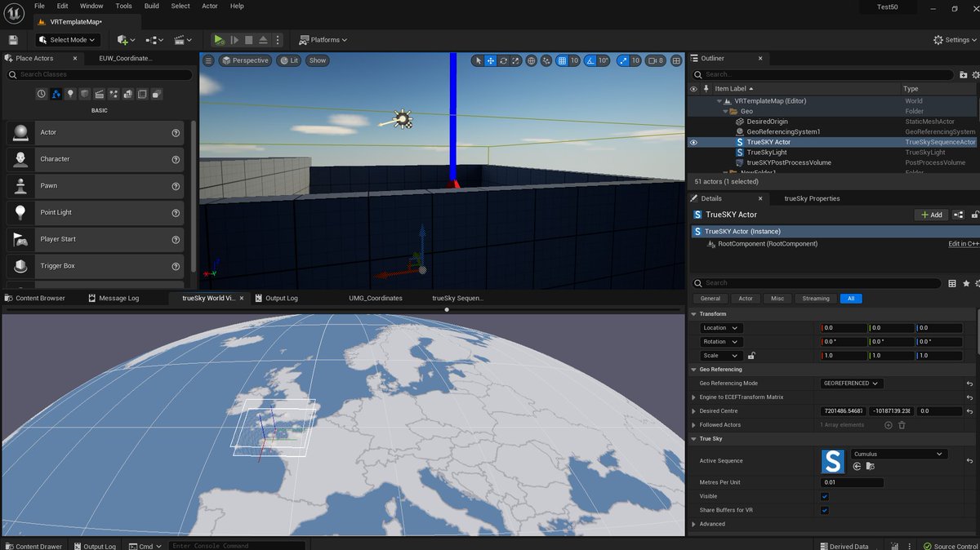This screenshot has height=550, width=980.
Task: Open the Outliner settings gear
Action: tap(974, 74)
